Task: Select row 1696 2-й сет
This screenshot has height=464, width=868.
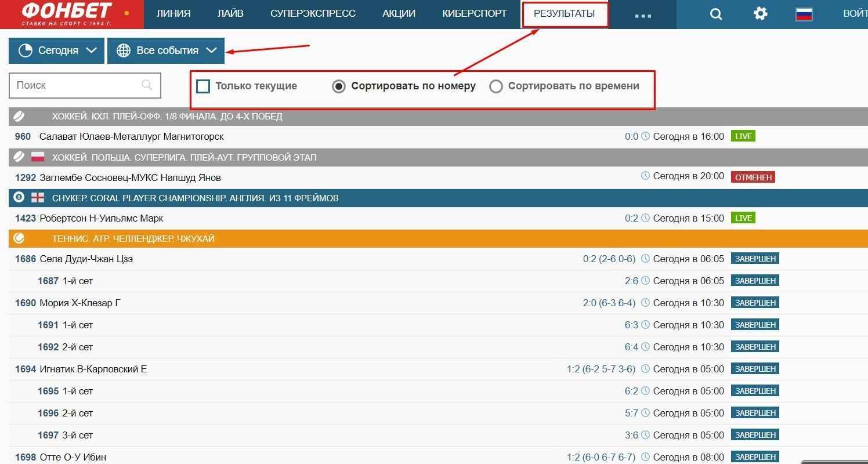Action: (x=438, y=413)
